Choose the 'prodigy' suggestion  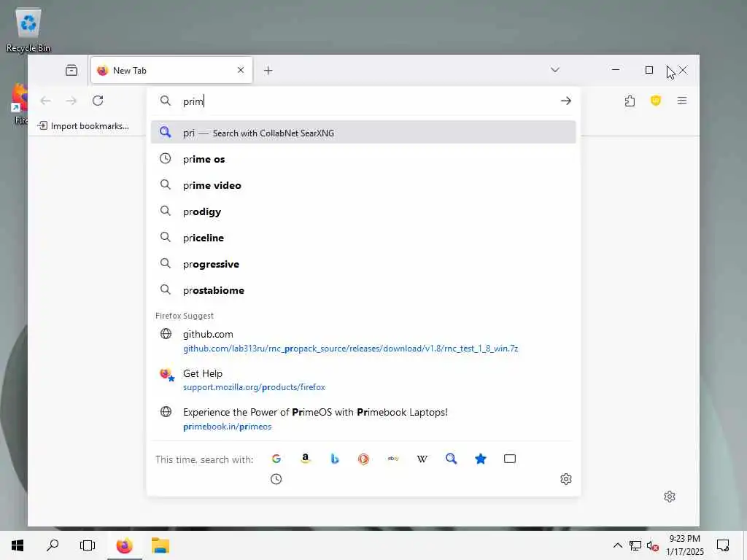[x=363, y=211]
